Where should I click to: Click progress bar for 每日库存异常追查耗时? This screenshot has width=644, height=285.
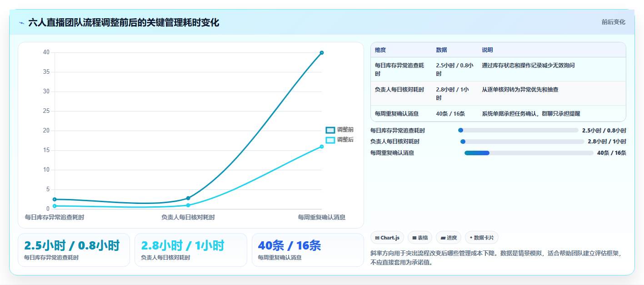click(518, 130)
